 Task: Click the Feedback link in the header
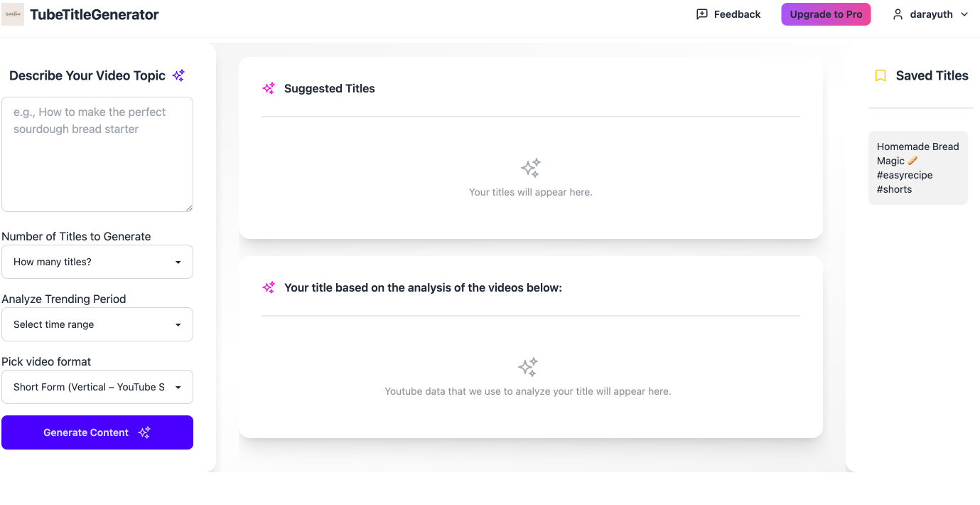737,14
